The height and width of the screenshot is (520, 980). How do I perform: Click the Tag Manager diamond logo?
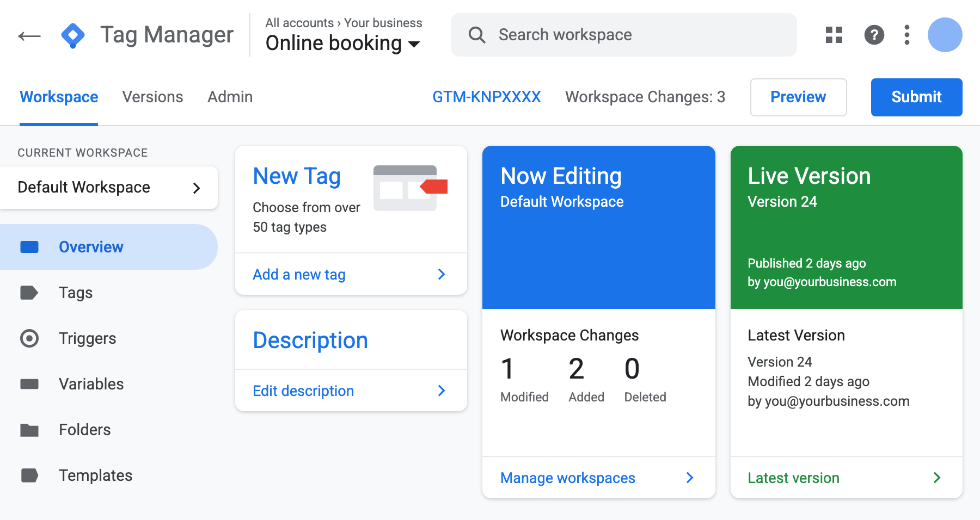73,35
